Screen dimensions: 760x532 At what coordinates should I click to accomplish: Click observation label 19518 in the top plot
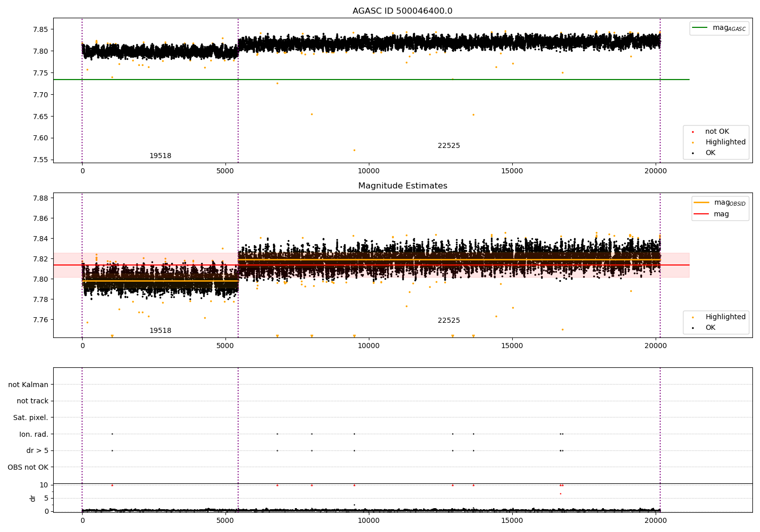[x=160, y=156]
